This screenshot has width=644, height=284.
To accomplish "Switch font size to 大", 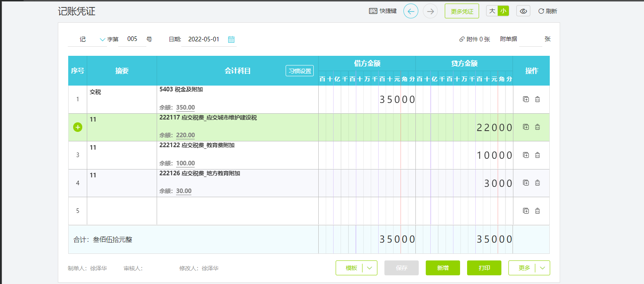I will pos(492,11).
